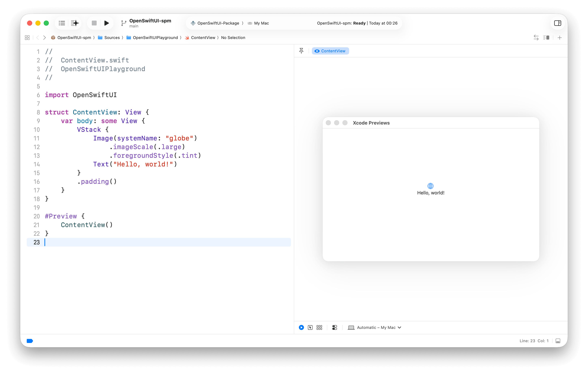Image resolution: width=588 pixels, height=374 pixels.
Task: Adjust editor options layout icon
Action: 546,38
